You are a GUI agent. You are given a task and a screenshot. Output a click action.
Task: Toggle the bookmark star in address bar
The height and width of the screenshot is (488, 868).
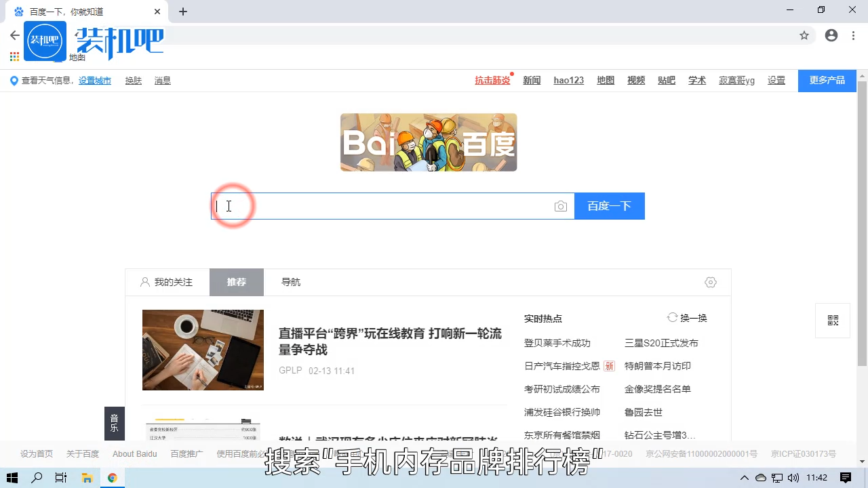[x=804, y=35]
